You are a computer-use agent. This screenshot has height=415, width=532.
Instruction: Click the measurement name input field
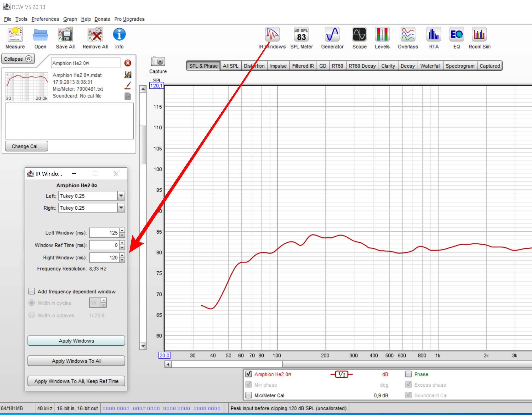click(x=85, y=63)
